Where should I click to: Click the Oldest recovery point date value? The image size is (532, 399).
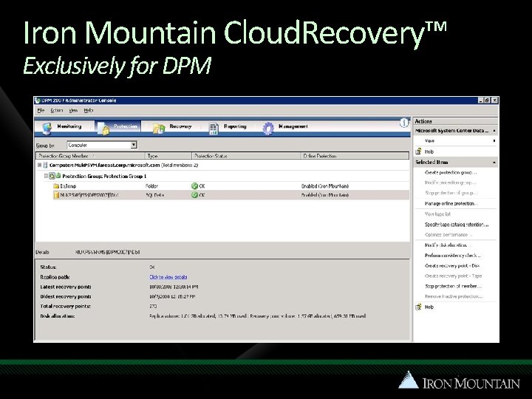point(172,296)
